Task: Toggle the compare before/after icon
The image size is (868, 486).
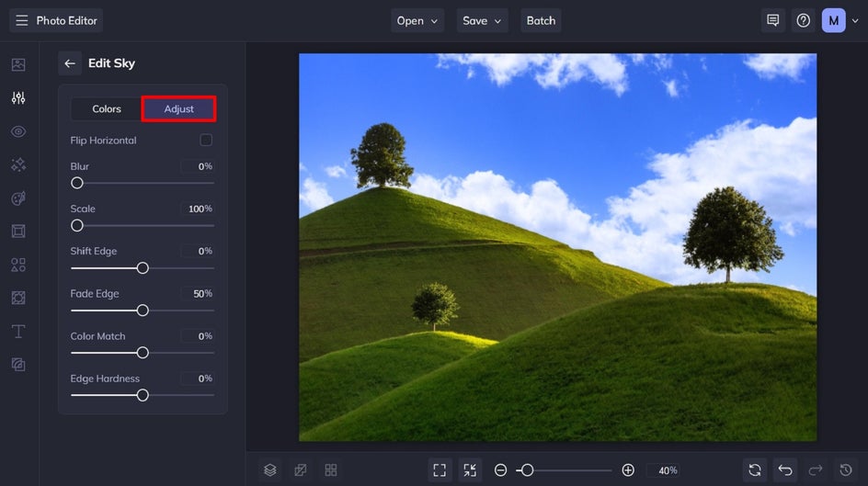Action: (x=301, y=470)
